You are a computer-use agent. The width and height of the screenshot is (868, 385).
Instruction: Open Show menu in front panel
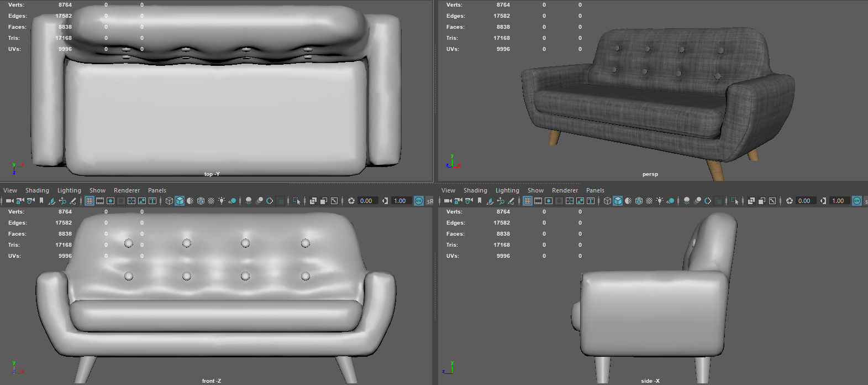point(97,190)
